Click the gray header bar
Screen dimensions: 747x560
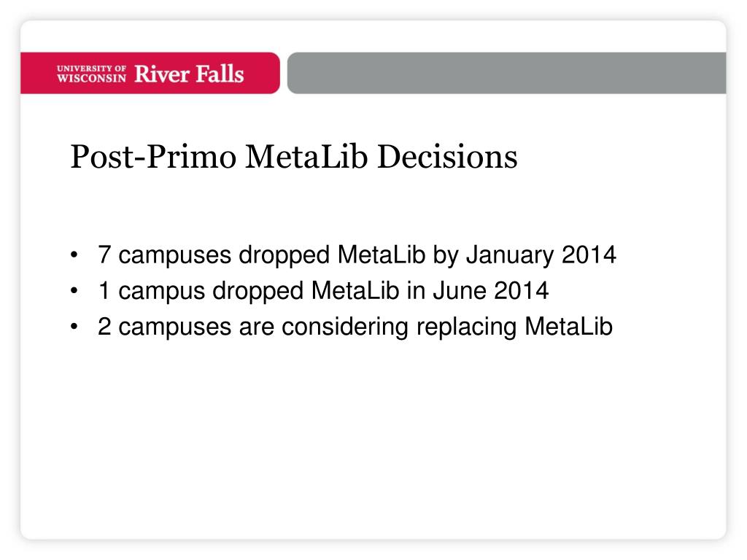[506, 73]
